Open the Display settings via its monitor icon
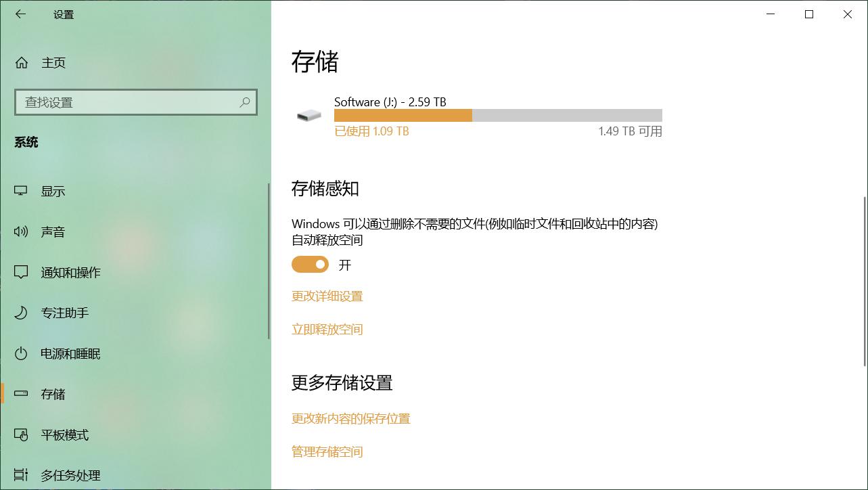Image resolution: width=868 pixels, height=490 pixels. [x=21, y=191]
